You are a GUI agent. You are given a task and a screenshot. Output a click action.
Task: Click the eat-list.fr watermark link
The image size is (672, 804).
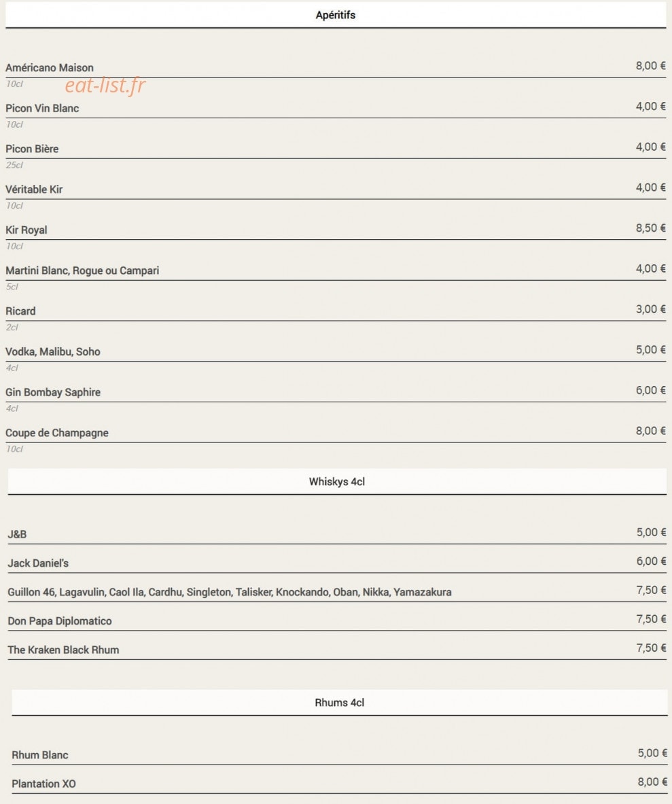(x=105, y=85)
